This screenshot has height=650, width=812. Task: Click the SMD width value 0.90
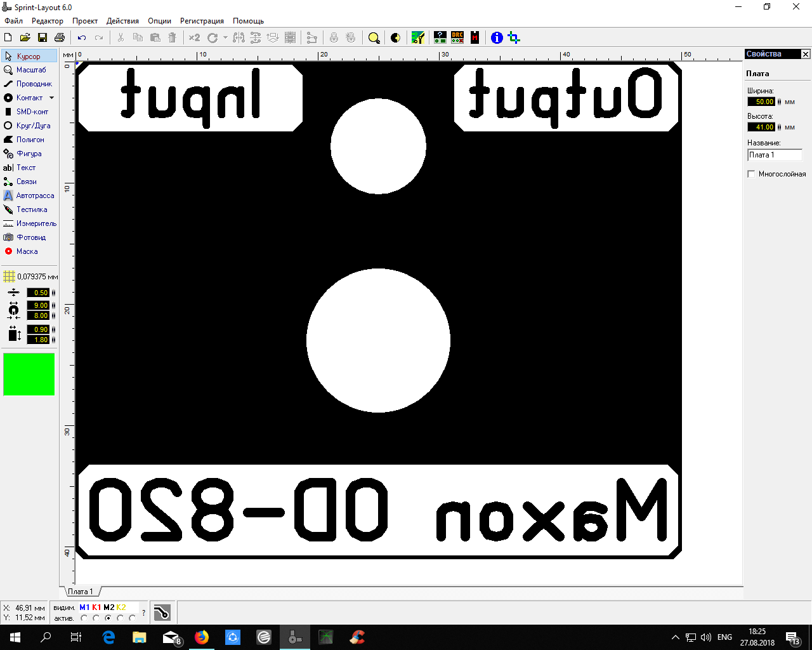coord(38,329)
